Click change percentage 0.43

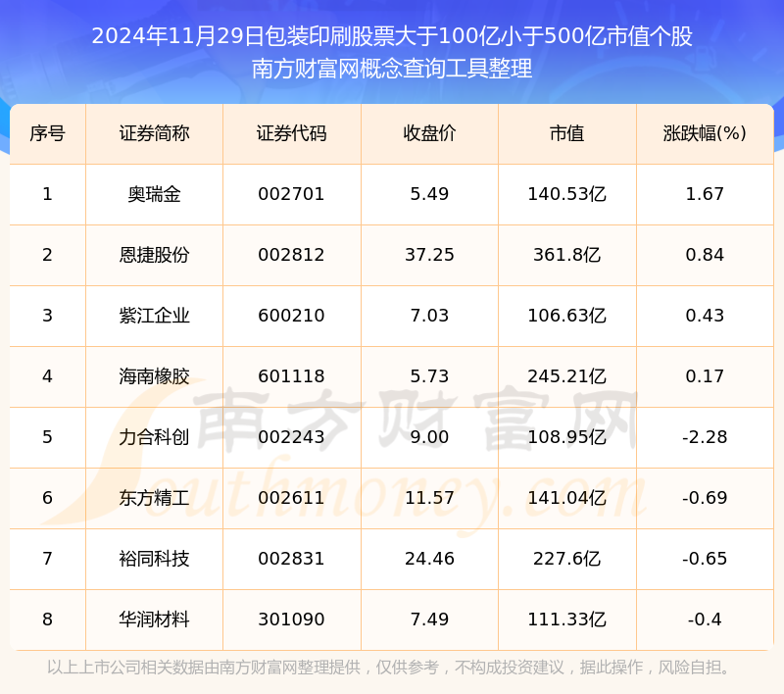pos(705,316)
